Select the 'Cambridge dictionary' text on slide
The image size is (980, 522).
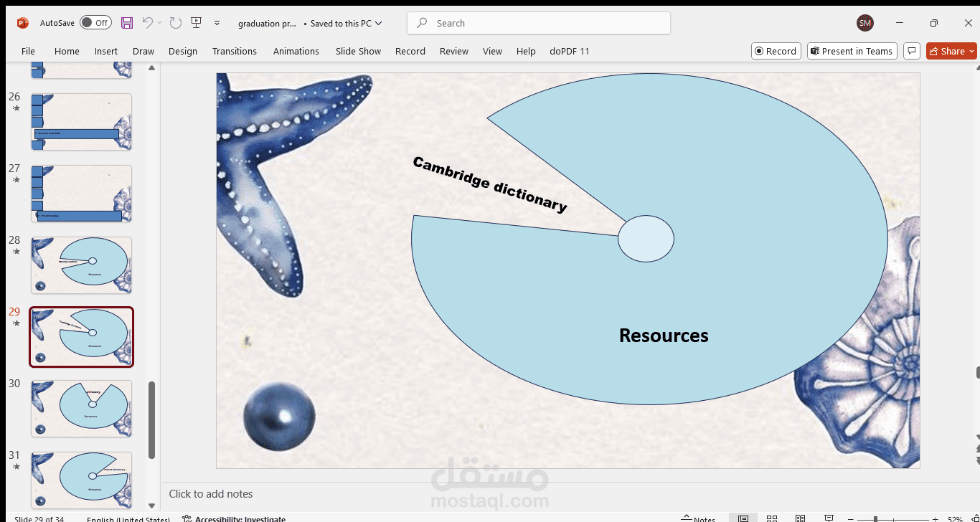click(490, 184)
